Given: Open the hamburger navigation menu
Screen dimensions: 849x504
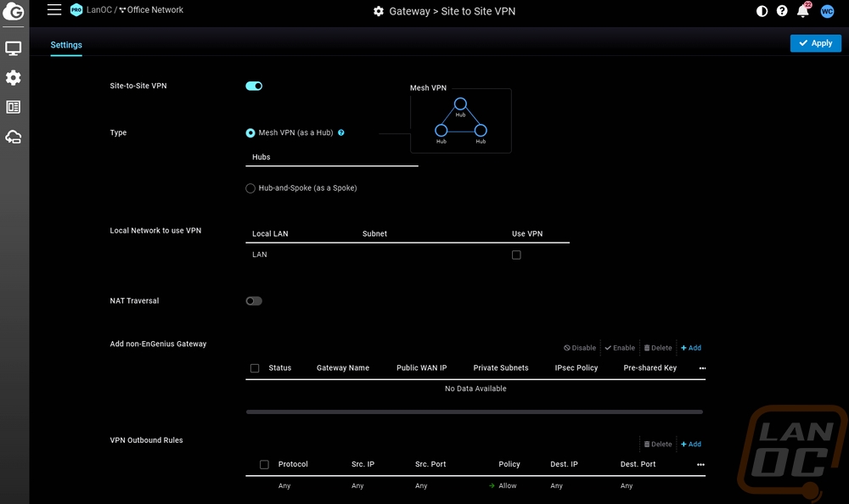Looking at the screenshot, I should (54, 9).
